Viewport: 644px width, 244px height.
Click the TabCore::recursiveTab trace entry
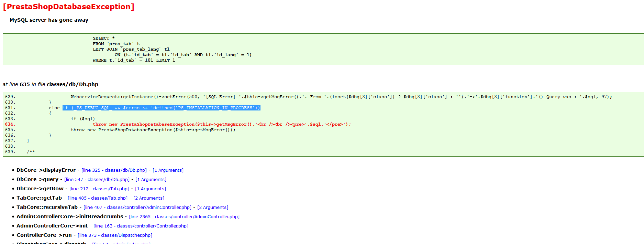47,207
